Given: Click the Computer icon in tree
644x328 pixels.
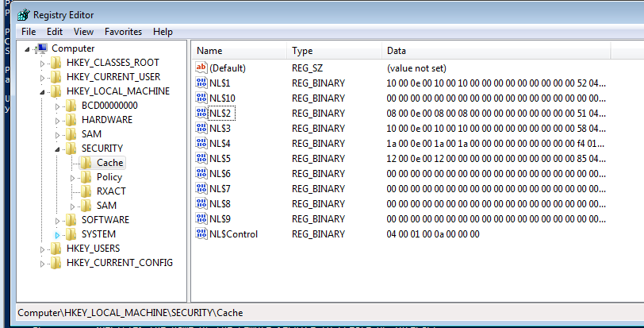Looking at the screenshot, I should pos(41,48).
